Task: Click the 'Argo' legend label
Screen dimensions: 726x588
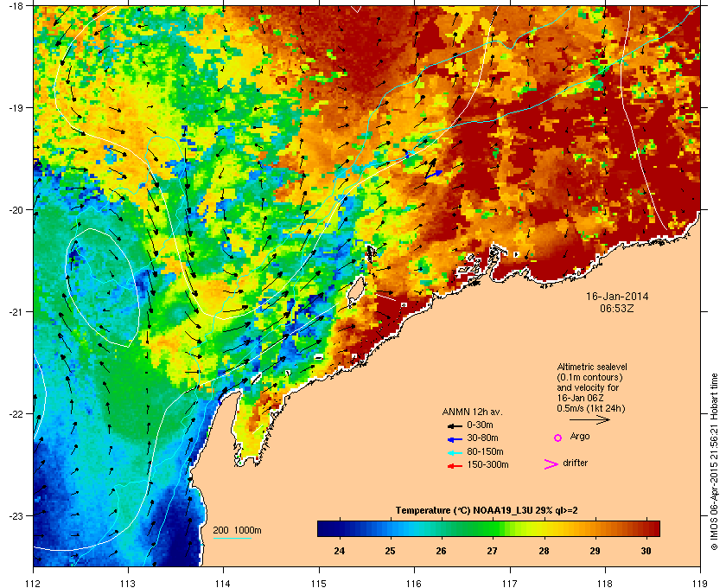Action: pyautogui.click(x=580, y=437)
